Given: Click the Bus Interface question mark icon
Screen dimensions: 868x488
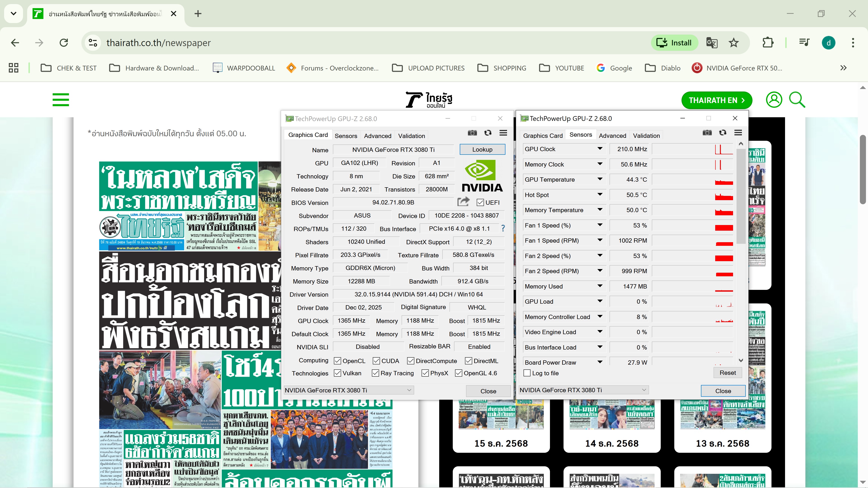Looking at the screenshot, I should pyautogui.click(x=503, y=228).
